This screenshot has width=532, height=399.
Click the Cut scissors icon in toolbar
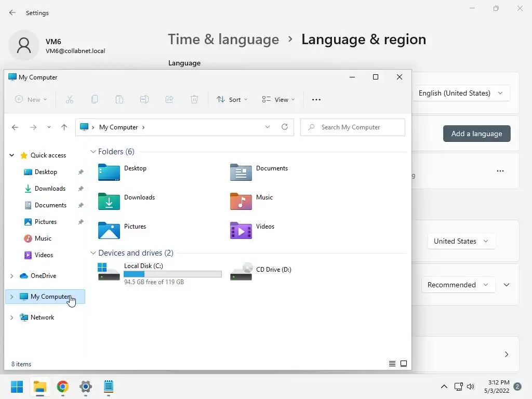70,99
